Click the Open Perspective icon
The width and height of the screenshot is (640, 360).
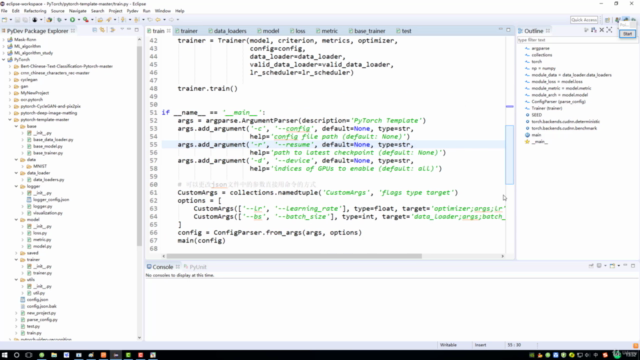point(607,20)
